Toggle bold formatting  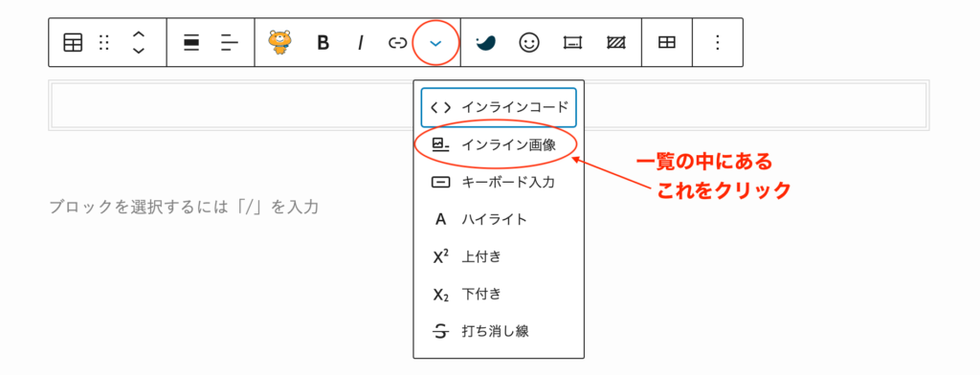[323, 42]
